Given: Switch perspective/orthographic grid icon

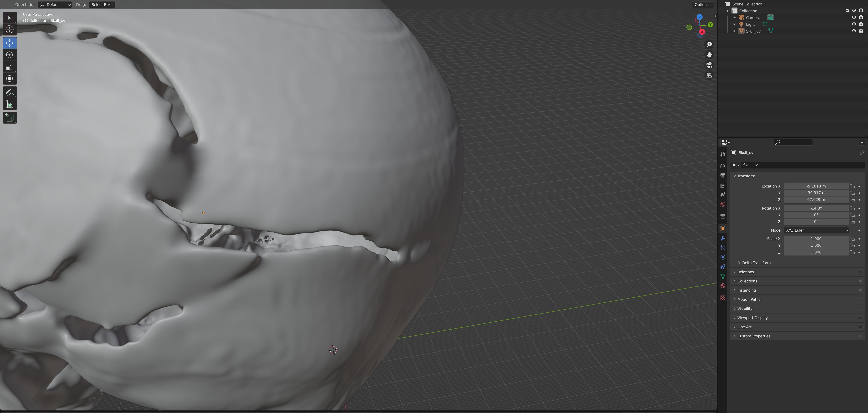Looking at the screenshot, I should (x=709, y=75).
